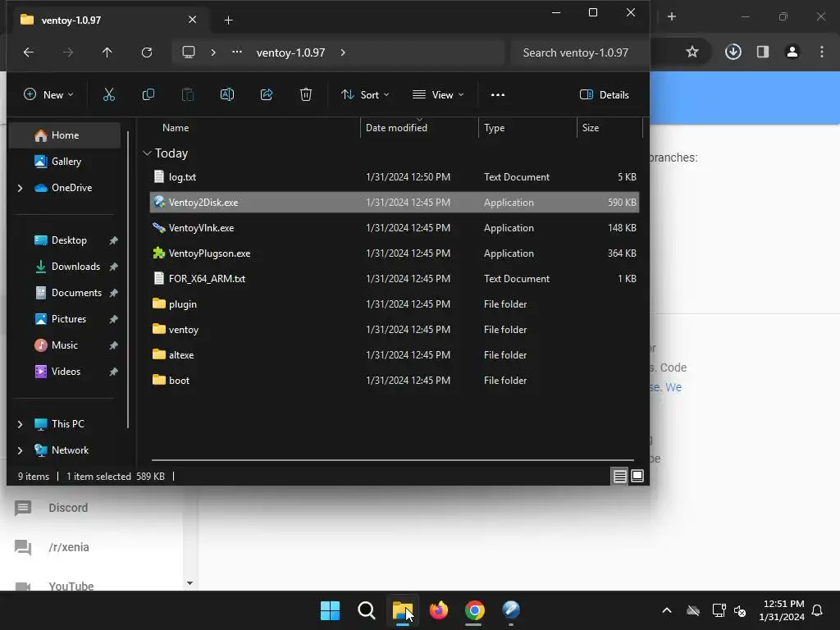
Task: Collapse the Today group
Action: (148, 153)
